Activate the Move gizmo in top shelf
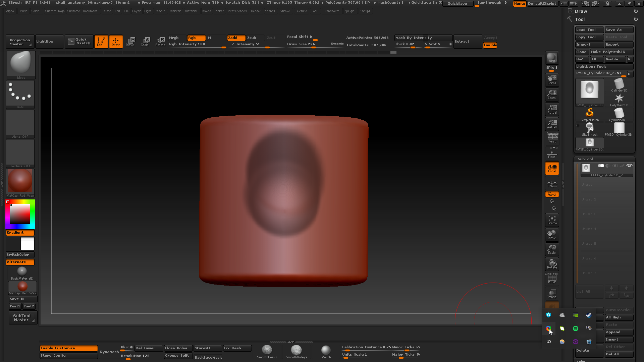 pyautogui.click(x=130, y=42)
